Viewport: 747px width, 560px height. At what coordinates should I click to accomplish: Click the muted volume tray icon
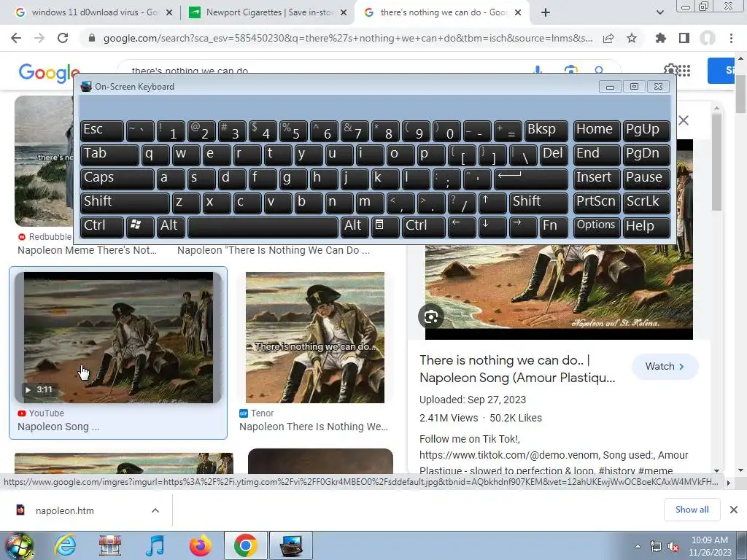tap(673, 547)
